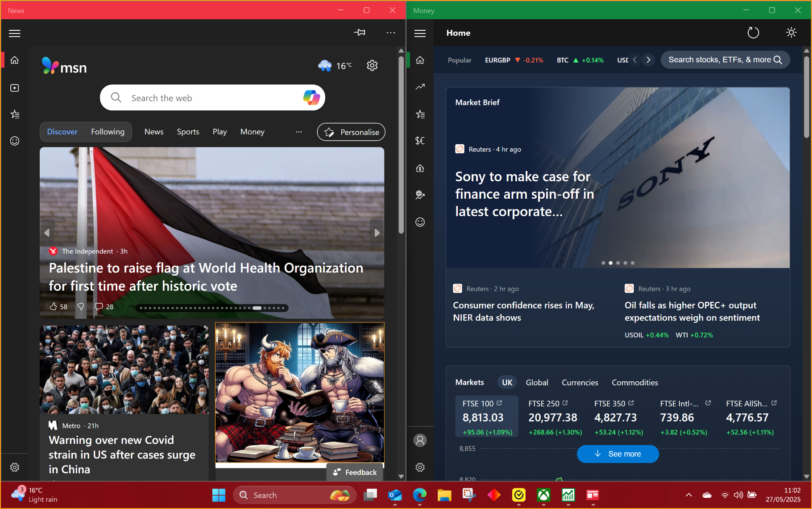Like the Palestine flag article
This screenshot has width=812, height=509.
[58, 307]
